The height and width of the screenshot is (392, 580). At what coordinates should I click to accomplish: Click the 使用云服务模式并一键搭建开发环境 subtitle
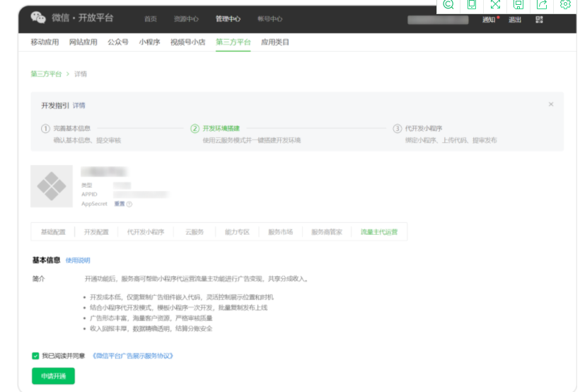point(252,140)
